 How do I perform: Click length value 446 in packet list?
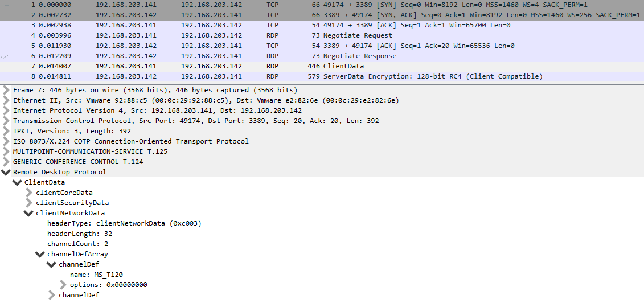(x=314, y=66)
